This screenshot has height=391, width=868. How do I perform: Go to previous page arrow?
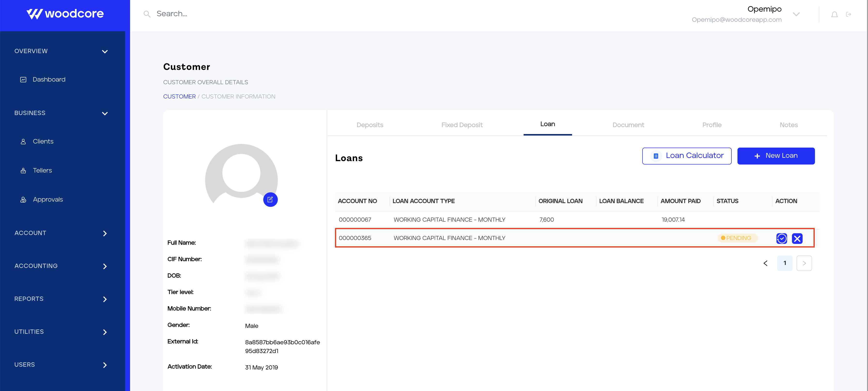tap(765, 263)
